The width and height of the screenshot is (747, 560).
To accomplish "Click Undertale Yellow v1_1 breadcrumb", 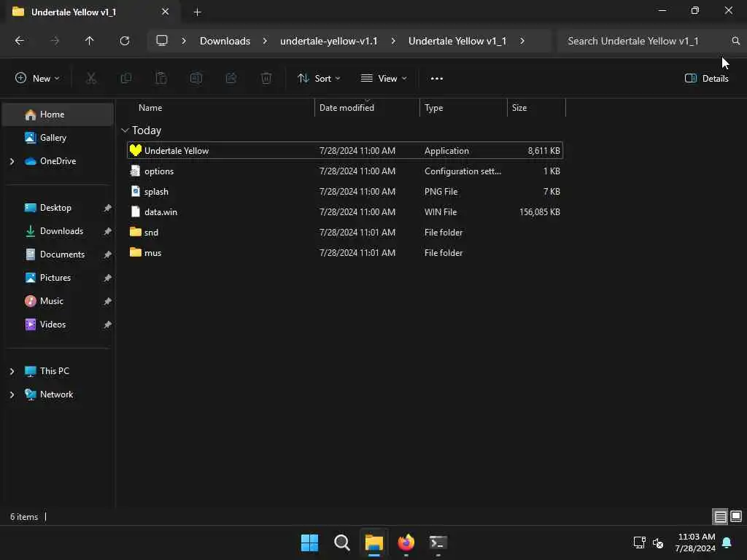I will 457,41.
